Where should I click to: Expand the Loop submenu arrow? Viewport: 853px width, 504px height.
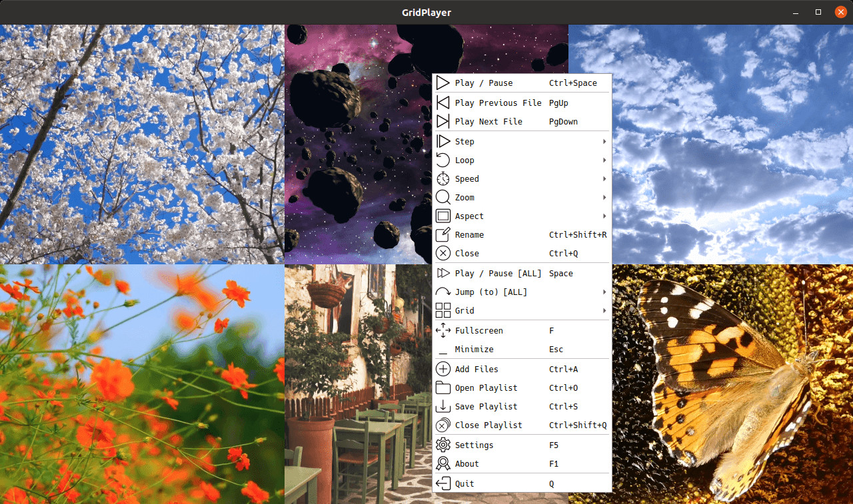(x=604, y=160)
